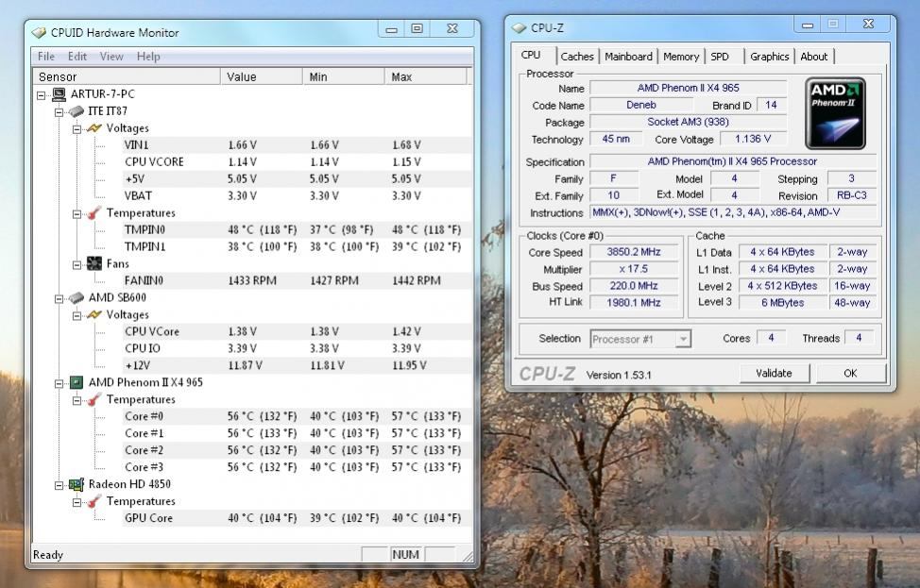Click the thermometer icon beside ITE IT87 Temperatures
920x588 pixels.
pos(94,212)
